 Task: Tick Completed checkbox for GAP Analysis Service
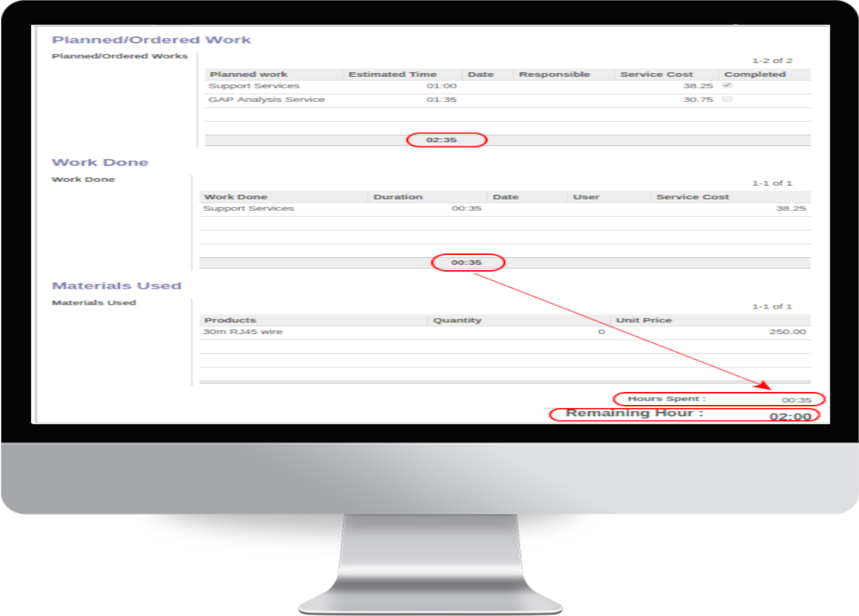click(x=727, y=99)
